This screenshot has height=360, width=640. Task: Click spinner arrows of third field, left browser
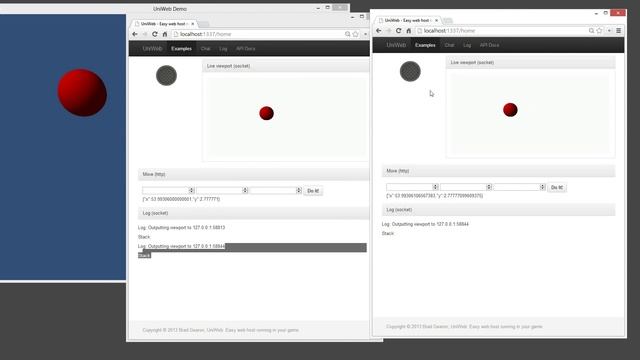pos(299,191)
